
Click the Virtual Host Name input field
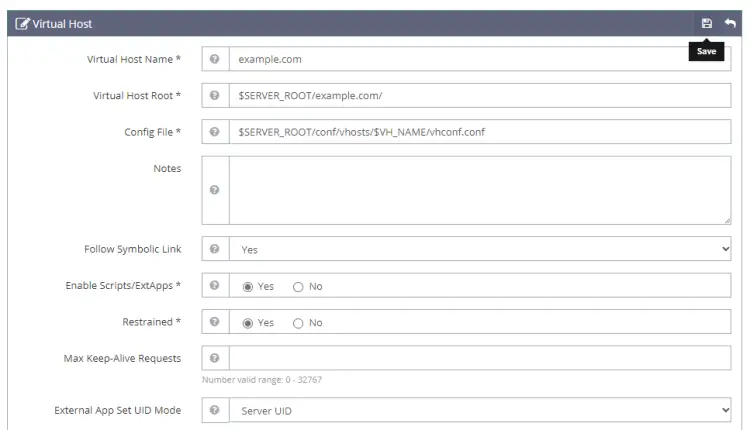click(x=480, y=59)
